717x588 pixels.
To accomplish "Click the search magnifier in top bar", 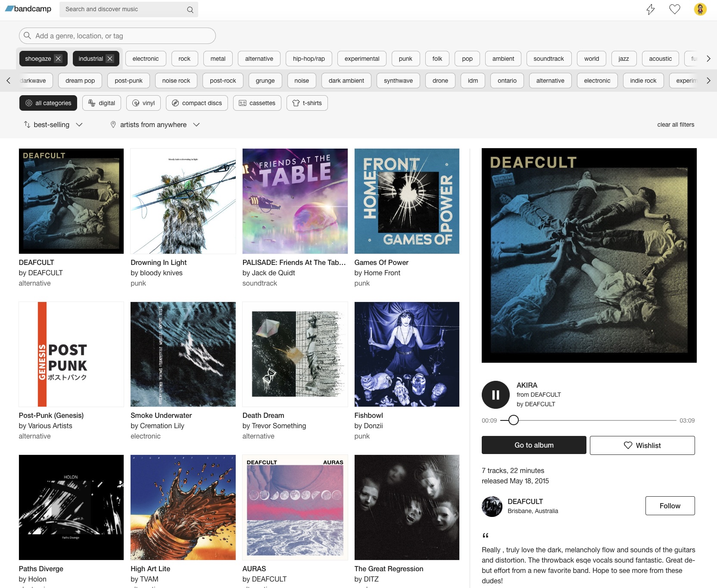I will pyautogui.click(x=190, y=9).
